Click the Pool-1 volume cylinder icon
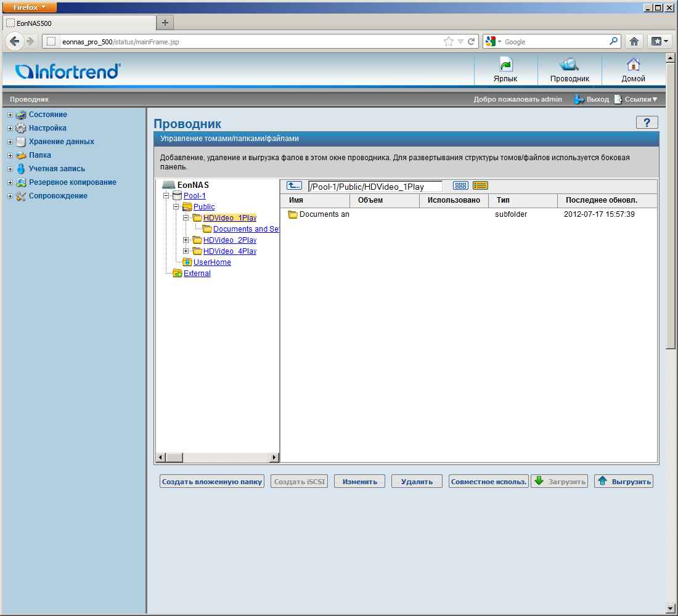Viewport: 678px width, 616px height. click(177, 196)
